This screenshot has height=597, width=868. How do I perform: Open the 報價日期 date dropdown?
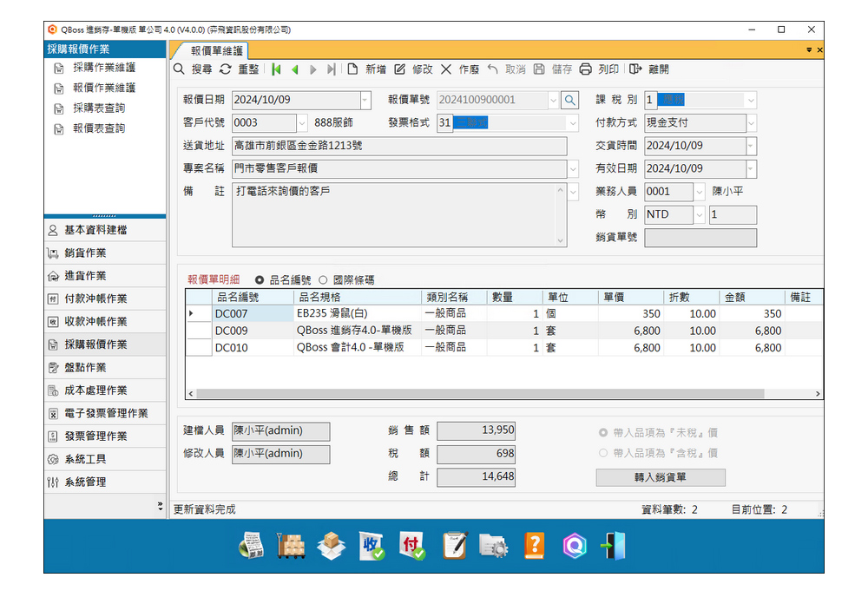[x=365, y=101]
